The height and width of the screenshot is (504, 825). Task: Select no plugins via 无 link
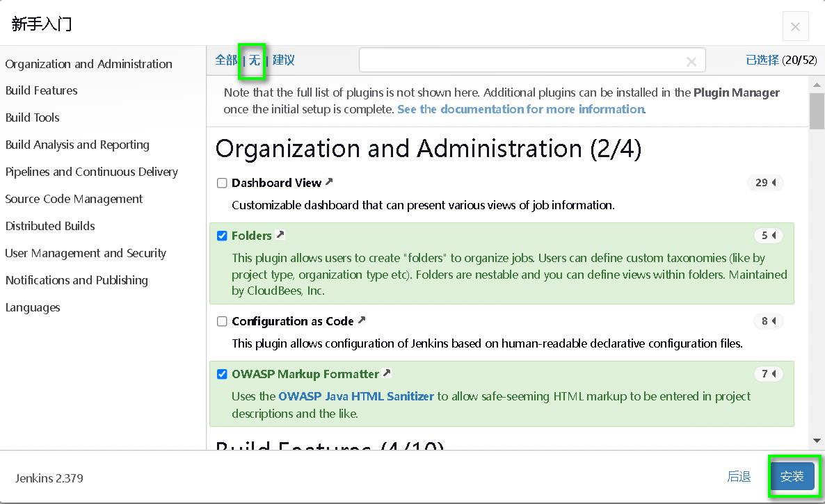click(255, 60)
